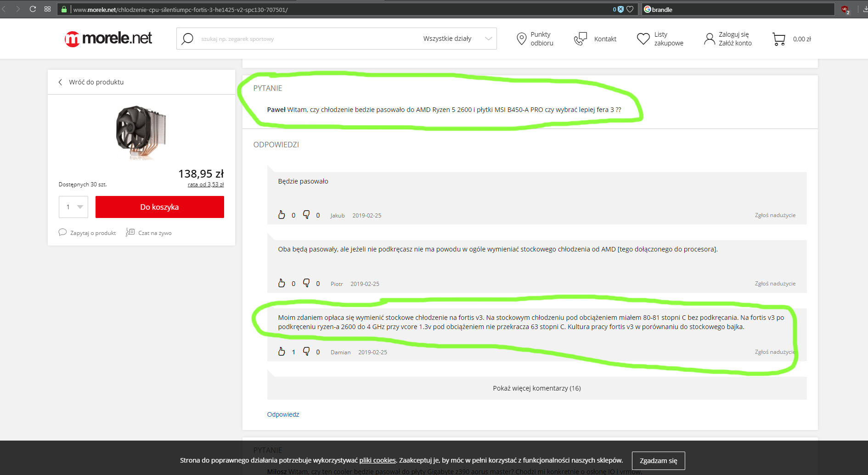868x475 pixels.
Task: Expand Pokaż więcej komentarzy (16)
Action: pos(537,388)
